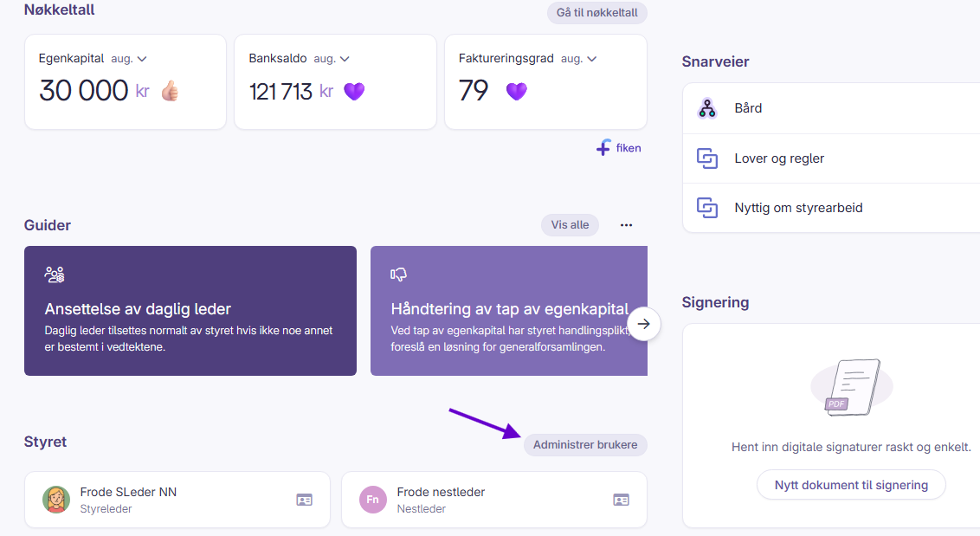Click Nytt dokument til signering button
Image resolution: width=980 pixels, height=536 pixels.
coord(851,485)
